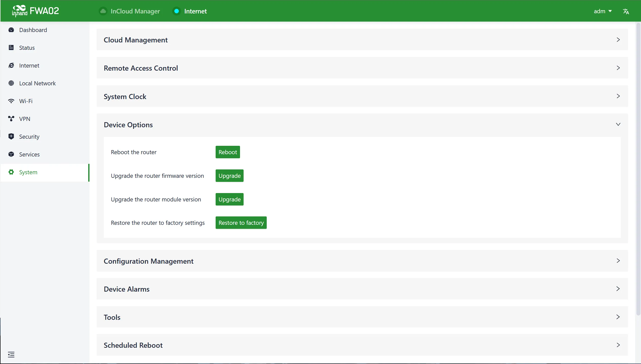Click the Status sidebar icon
This screenshot has width=641, height=364.
click(11, 48)
